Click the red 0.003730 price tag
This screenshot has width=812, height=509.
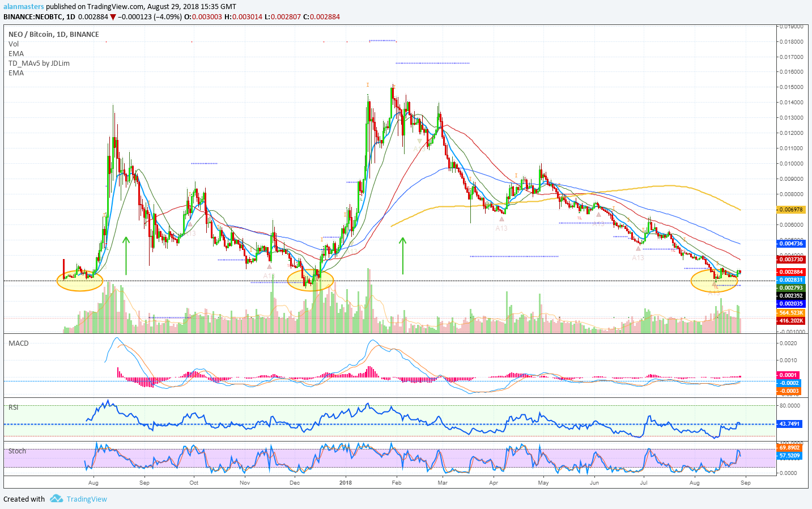790,260
